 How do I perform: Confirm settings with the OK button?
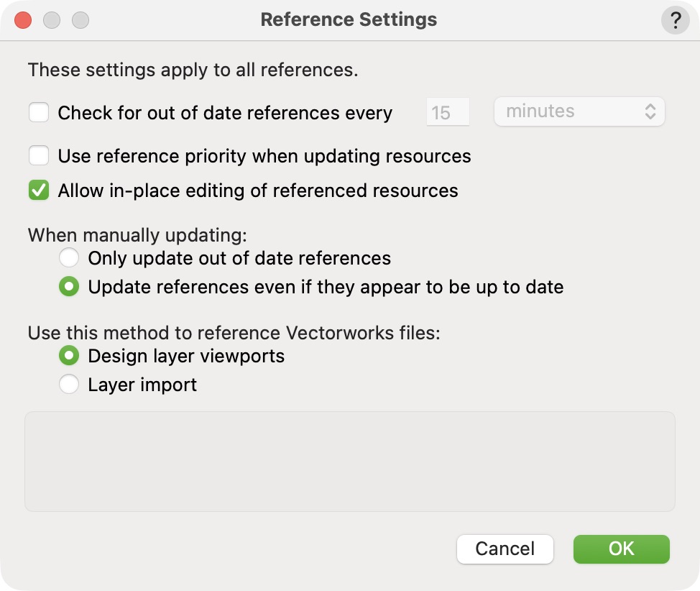(x=622, y=549)
